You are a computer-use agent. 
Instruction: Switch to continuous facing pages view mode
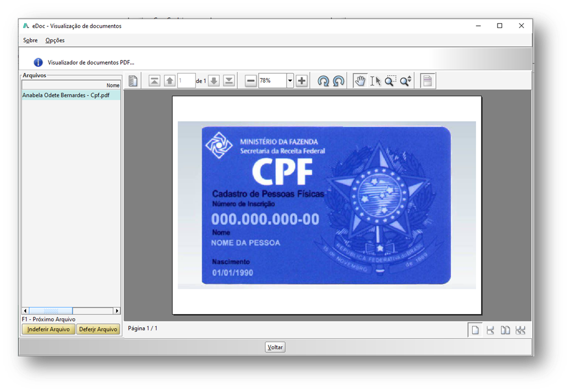[x=521, y=331]
